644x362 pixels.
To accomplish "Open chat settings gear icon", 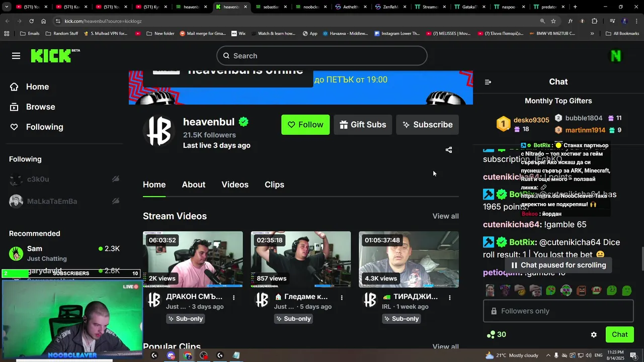I will point(594,335).
